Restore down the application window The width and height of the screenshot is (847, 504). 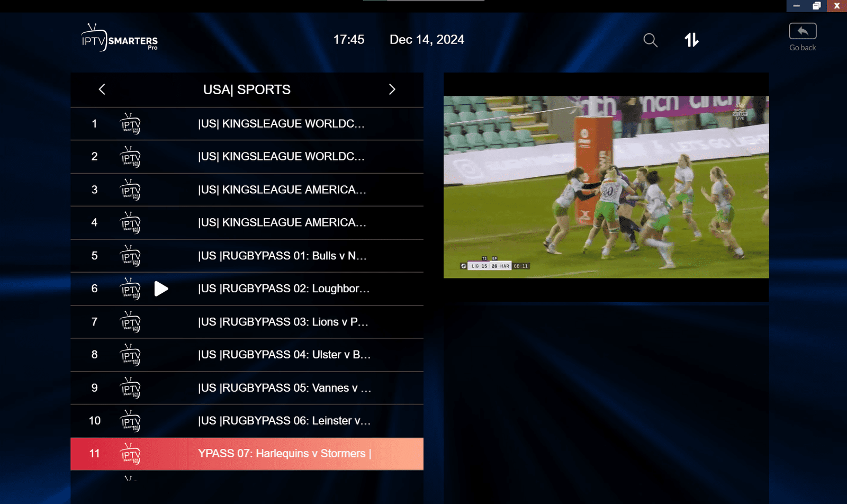[x=816, y=6]
